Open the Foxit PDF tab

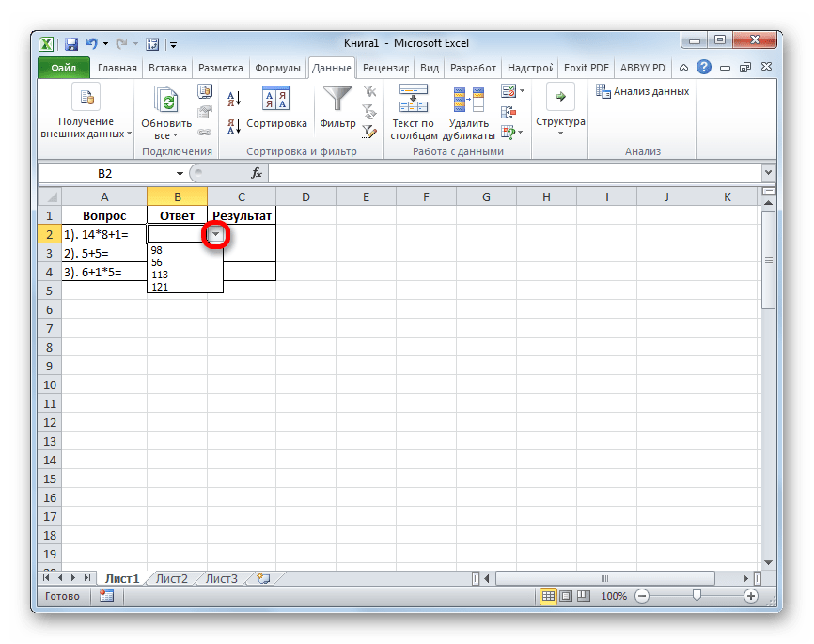pos(587,68)
